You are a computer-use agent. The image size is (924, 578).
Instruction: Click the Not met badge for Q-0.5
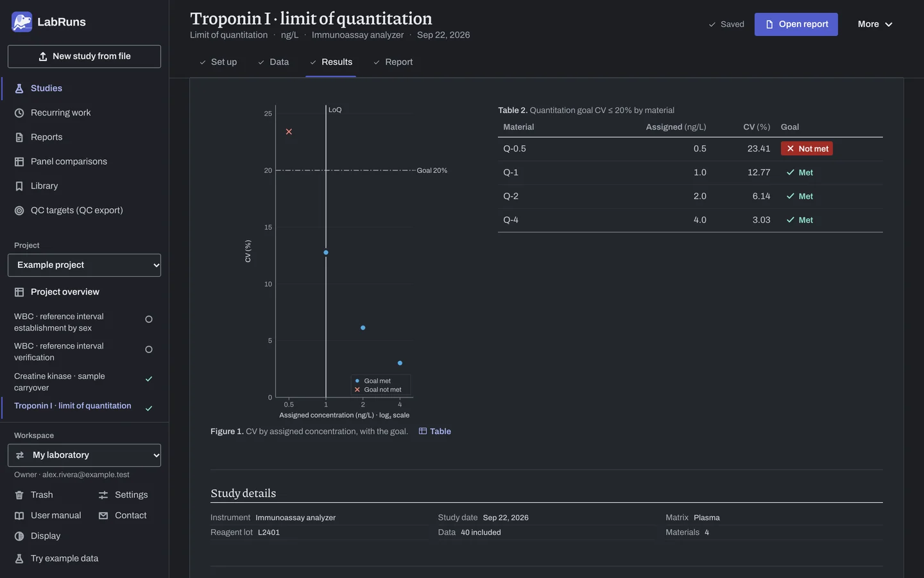point(807,149)
